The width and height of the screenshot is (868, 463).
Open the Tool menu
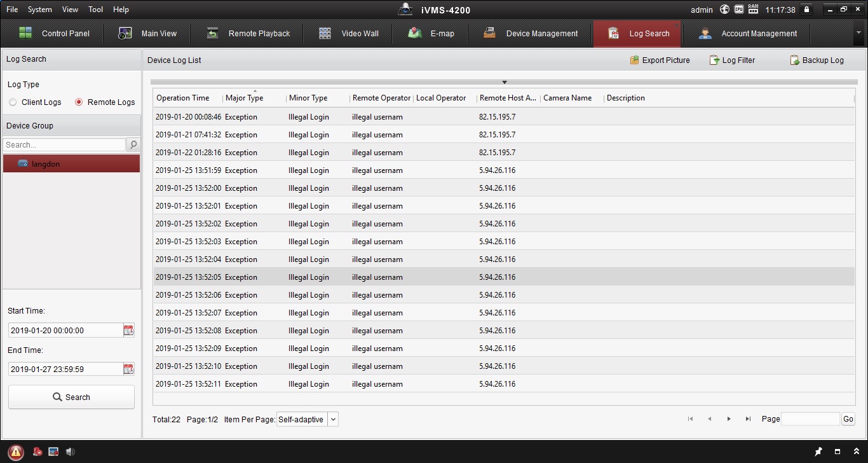pyautogui.click(x=95, y=10)
